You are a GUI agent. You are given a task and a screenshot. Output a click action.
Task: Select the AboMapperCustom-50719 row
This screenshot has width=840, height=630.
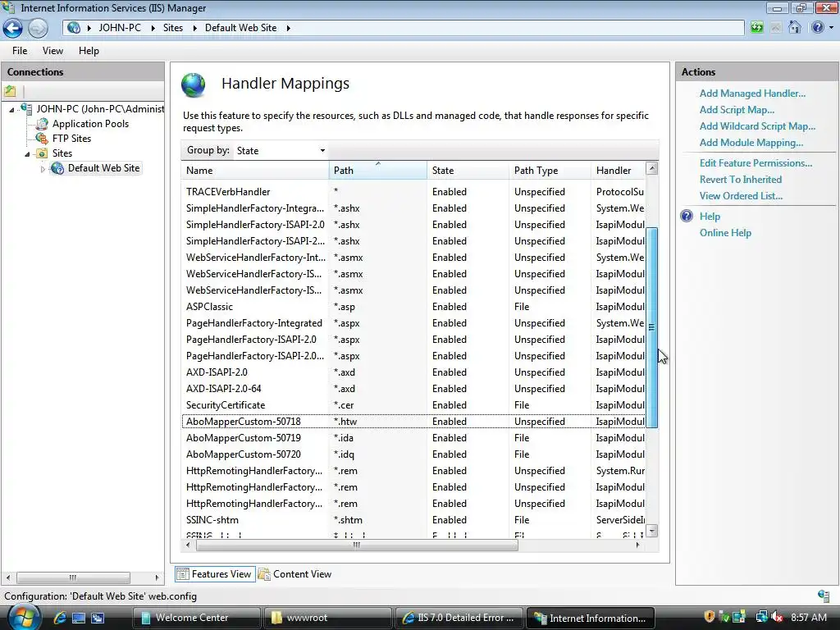(413, 438)
